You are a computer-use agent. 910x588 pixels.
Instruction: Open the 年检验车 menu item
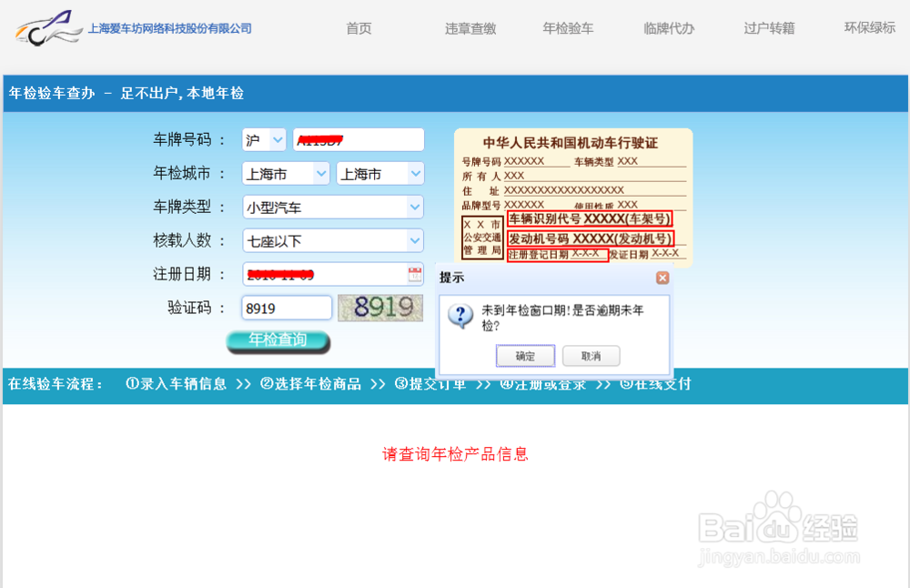[x=568, y=28]
